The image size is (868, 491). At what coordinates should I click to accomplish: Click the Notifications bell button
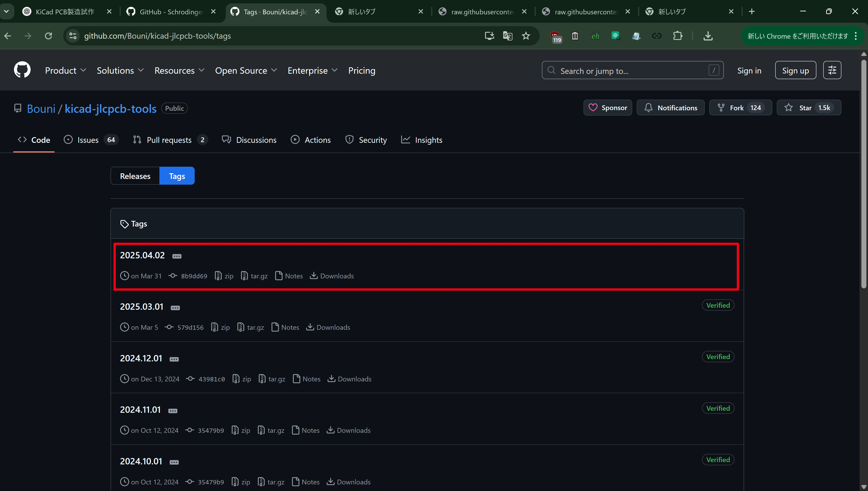click(x=670, y=108)
